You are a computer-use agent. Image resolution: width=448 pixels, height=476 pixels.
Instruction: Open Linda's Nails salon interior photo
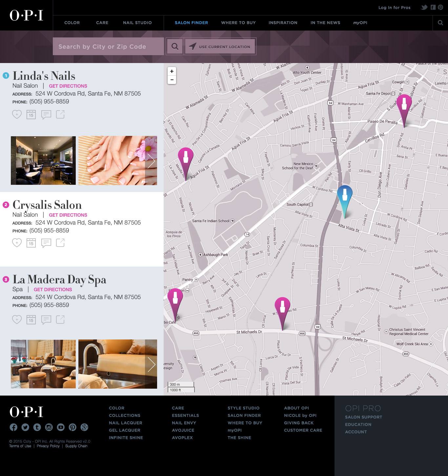pyautogui.click(x=43, y=161)
